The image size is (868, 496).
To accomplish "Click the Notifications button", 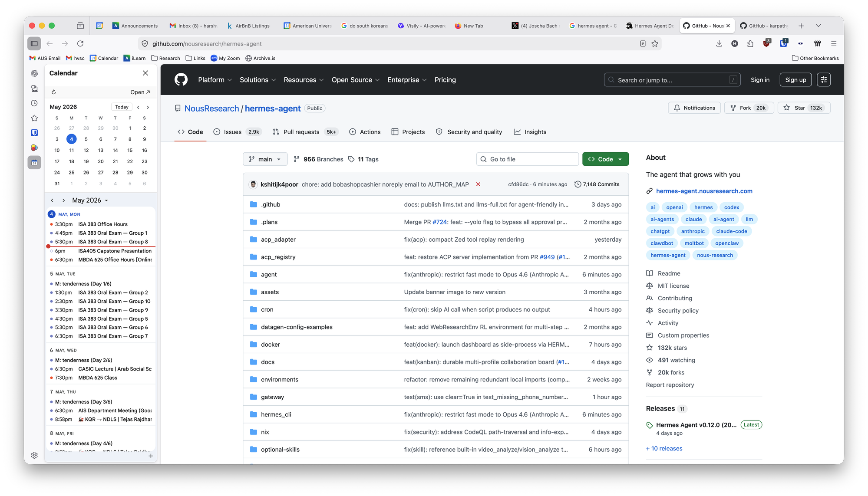I will pos(694,108).
